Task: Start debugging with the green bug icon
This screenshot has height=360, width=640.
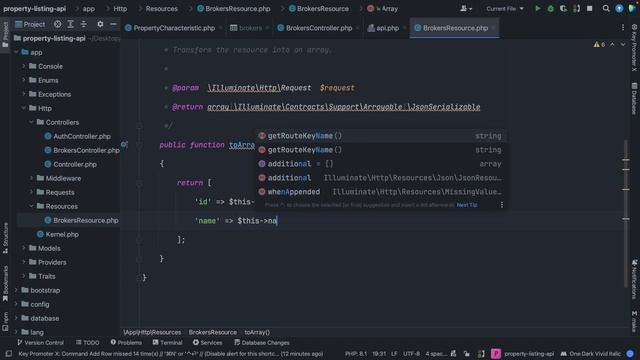Action: point(550,9)
